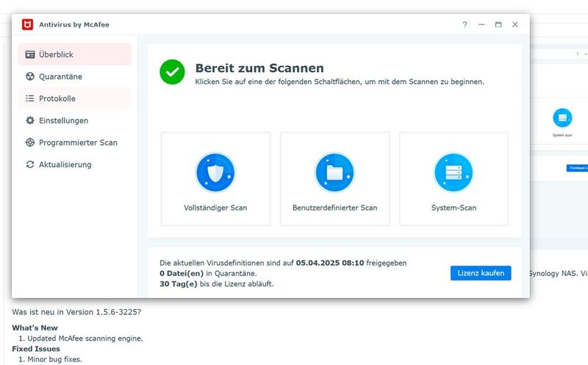The height and width of the screenshot is (365, 588).
Task: Open the Aktualisierung sidebar section
Action: 75,165
